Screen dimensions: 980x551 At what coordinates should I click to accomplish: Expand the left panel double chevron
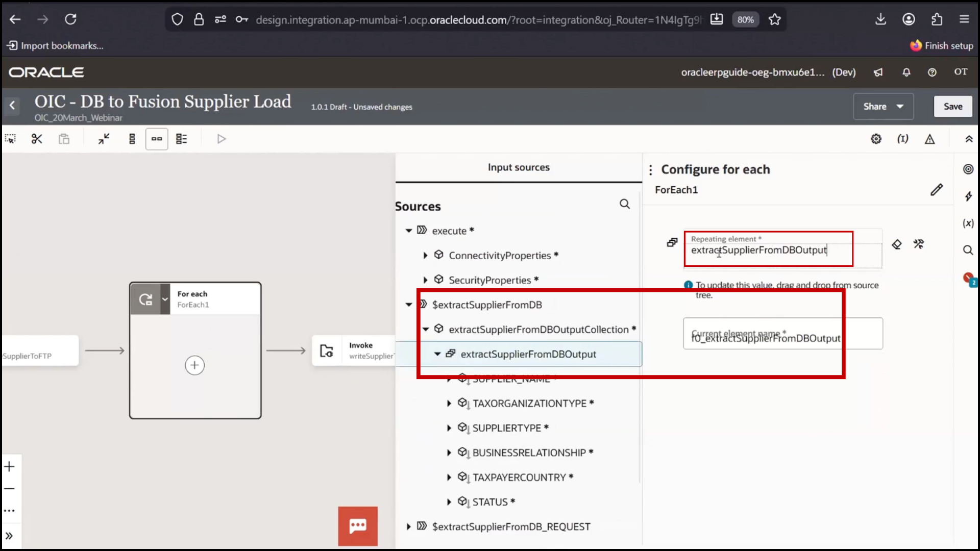[10, 536]
